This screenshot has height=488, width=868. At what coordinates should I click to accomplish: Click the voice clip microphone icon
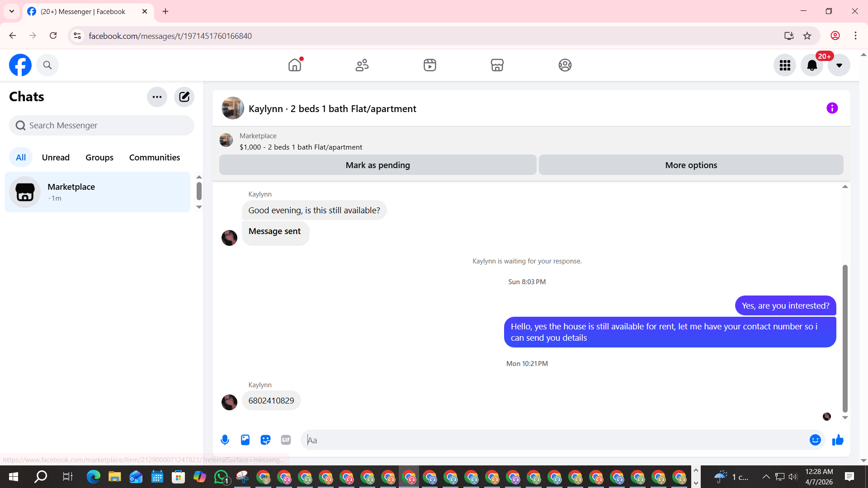pyautogui.click(x=225, y=440)
